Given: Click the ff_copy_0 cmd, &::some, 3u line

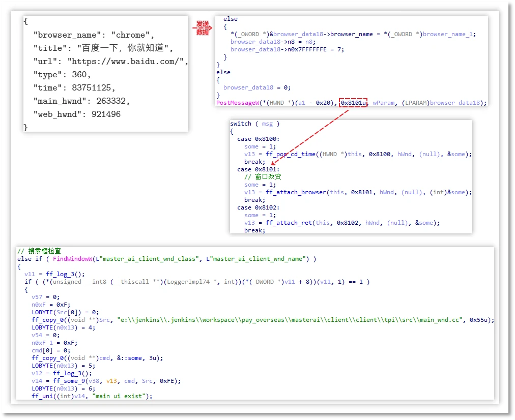Looking at the screenshot, I should click(97, 358).
